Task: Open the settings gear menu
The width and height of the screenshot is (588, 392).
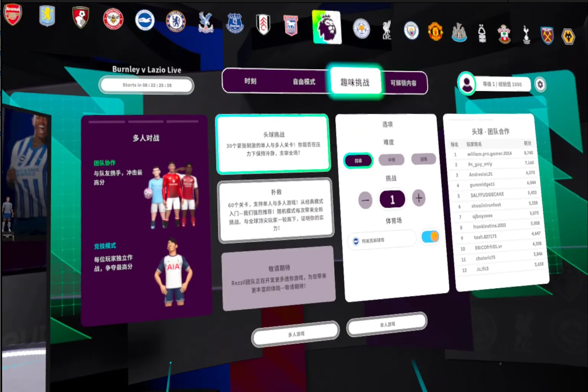Action: click(540, 85)
